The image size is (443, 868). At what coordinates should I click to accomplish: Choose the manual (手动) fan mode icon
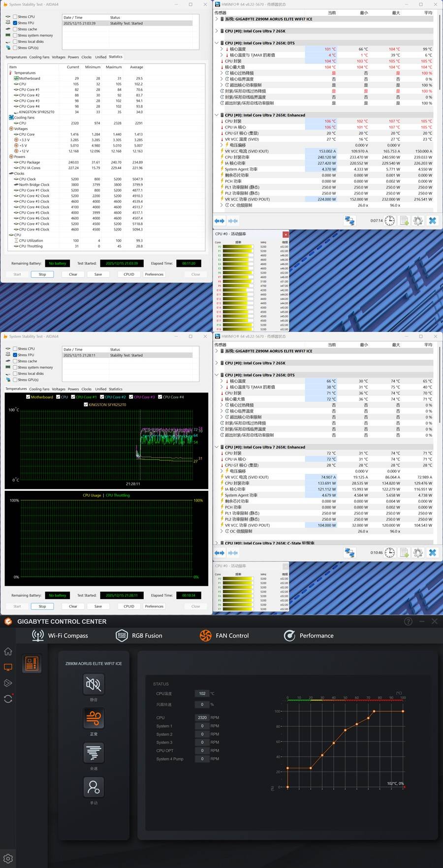93,787
